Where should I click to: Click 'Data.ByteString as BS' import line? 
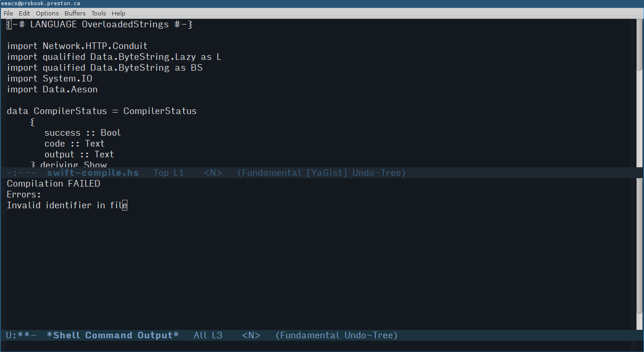point(104,68)
